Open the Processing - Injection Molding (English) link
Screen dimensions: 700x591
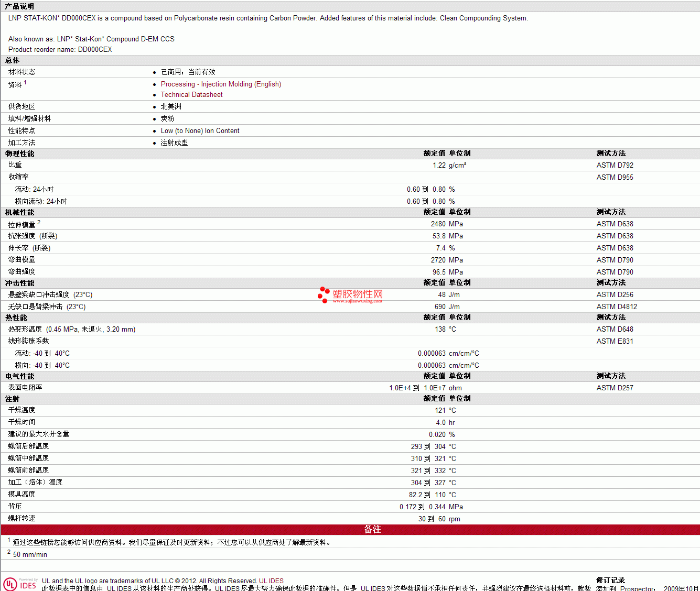(221, 84)
